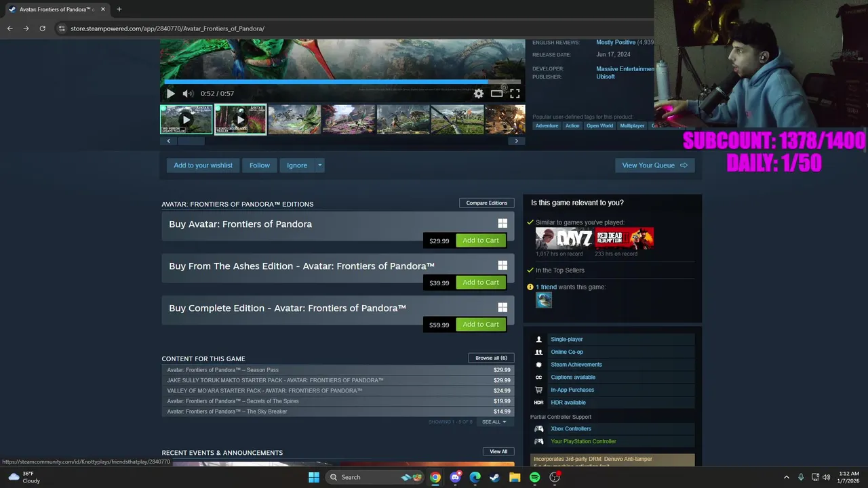The height and width of the screenshot is (488, 868).
Task: Expand SEE ALL DLC dropdown
Action: pyautogui.click(x=494, y=422)
